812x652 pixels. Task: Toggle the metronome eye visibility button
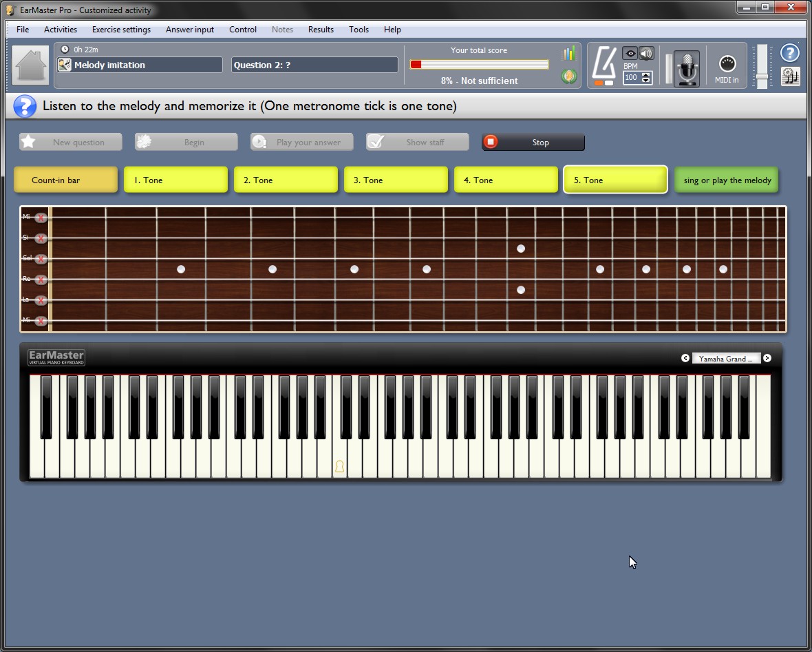pos(630,54)
